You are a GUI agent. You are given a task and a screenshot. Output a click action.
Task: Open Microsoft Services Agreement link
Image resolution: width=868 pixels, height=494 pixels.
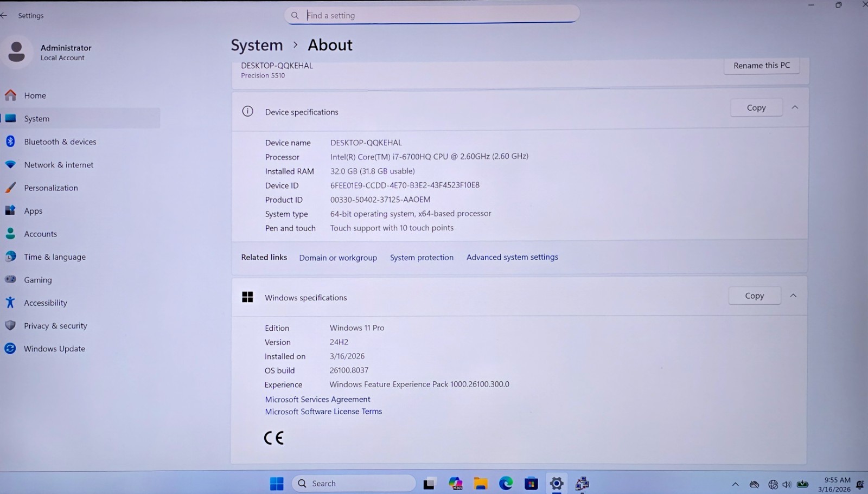point(317,399)
